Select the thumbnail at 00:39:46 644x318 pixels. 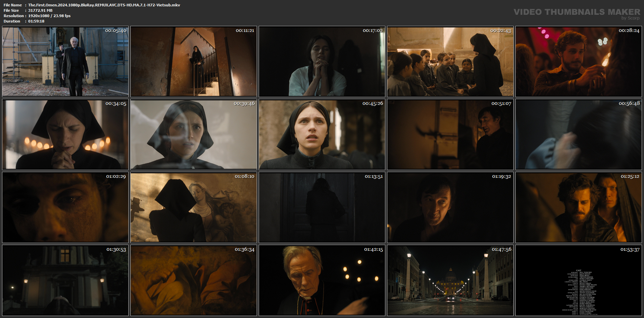[x=194, y=134]
